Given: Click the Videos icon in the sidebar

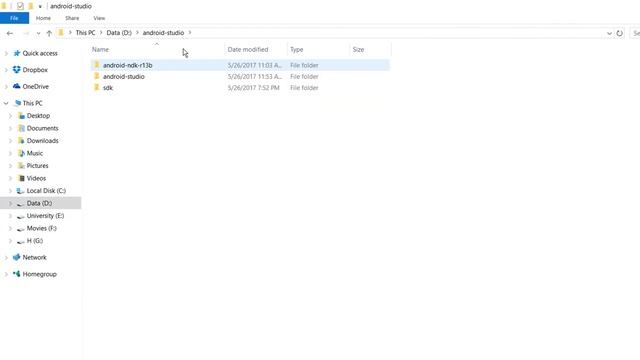Looking at the screenshot, I should [x=21, y=178].
